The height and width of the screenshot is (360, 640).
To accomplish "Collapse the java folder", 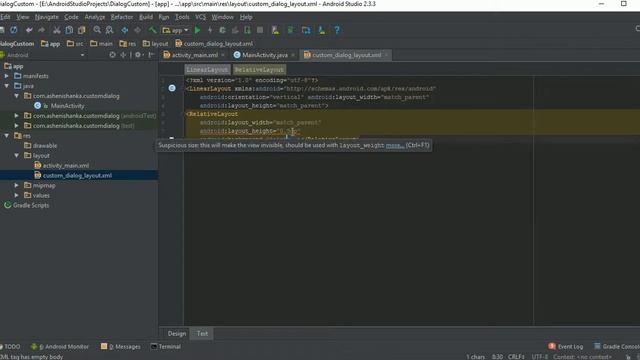I will click(x=7, y=86).
